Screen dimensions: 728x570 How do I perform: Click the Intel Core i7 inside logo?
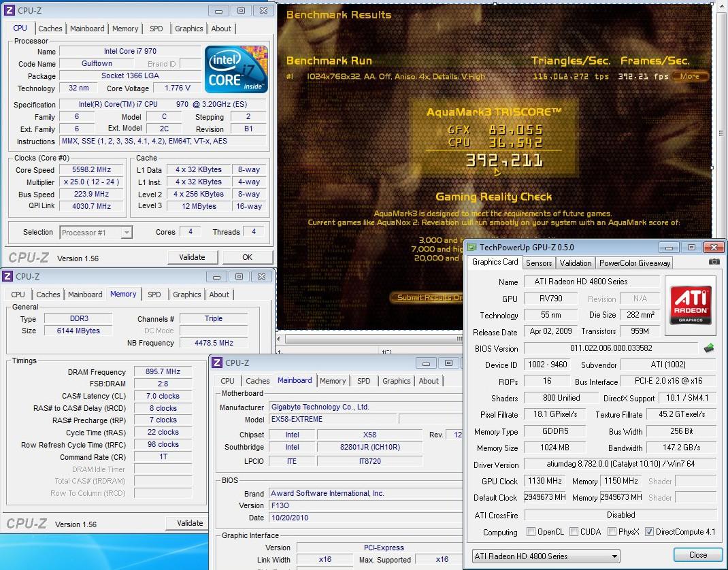point(236,69)
